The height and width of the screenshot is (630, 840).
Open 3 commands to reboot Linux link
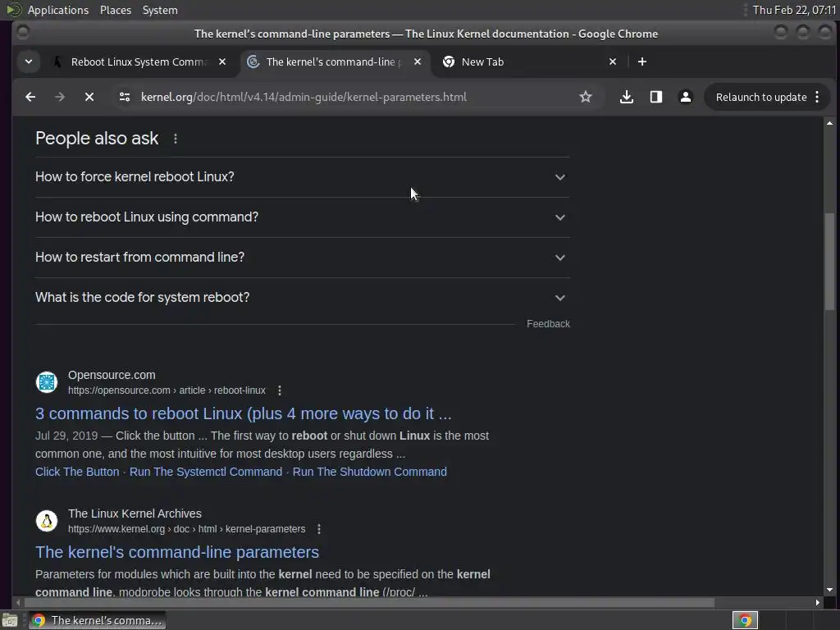coord(243,413)
